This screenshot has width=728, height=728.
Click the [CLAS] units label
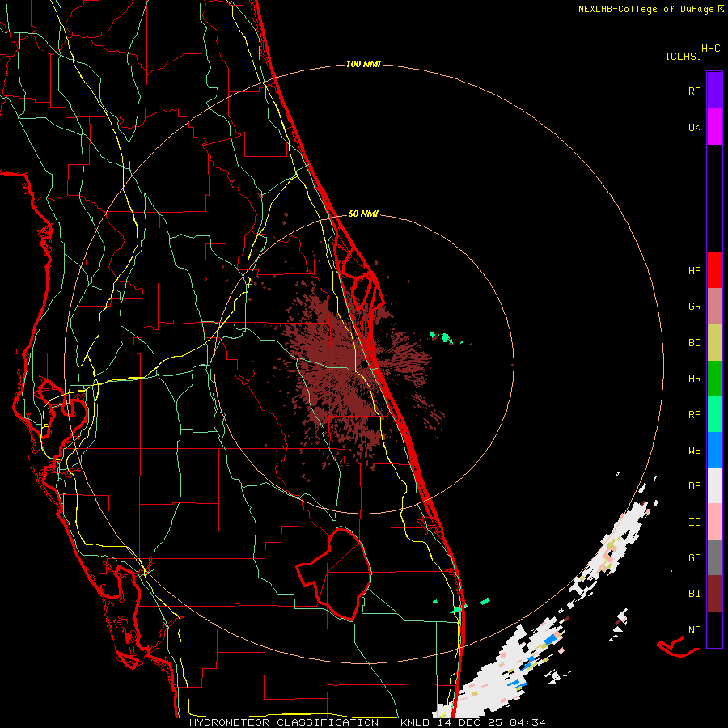click(684, 56)
